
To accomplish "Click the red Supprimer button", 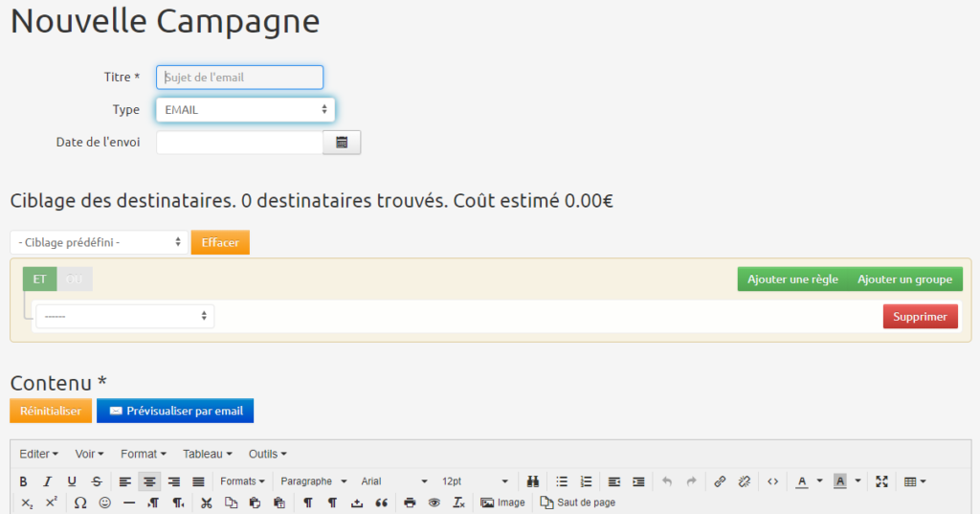I will point(920,317).
